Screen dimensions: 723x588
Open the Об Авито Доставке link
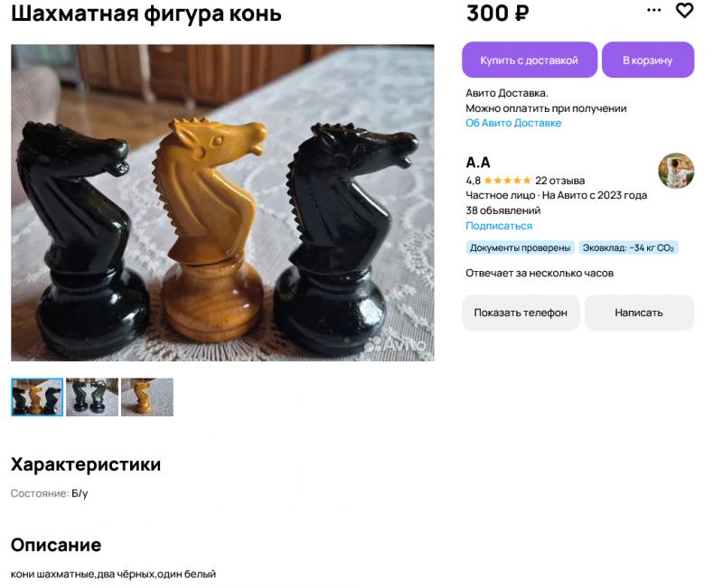point(513,123)
